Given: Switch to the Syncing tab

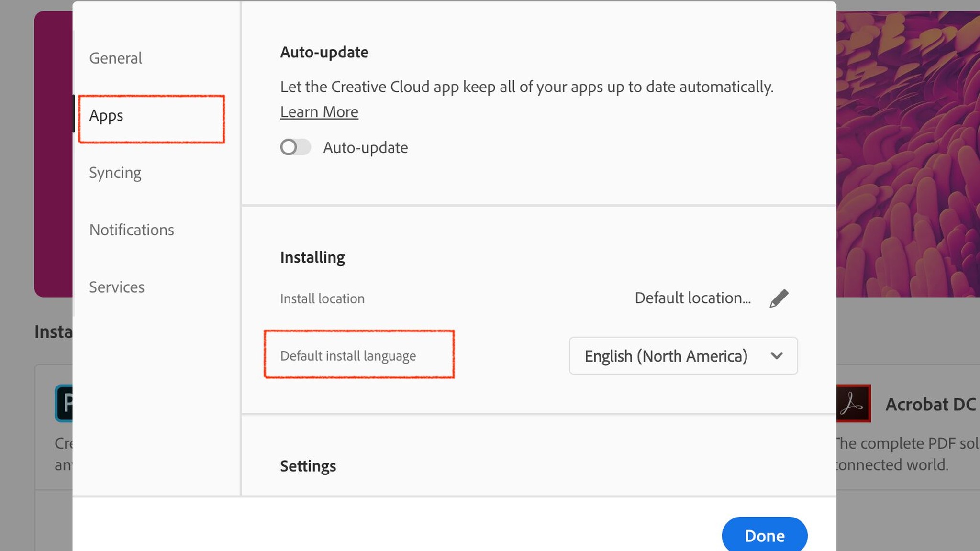Looking at the screenshot, I should [115, 173].
